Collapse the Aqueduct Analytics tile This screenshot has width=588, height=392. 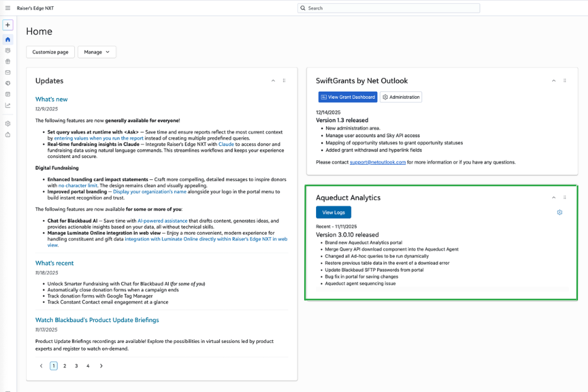[553, 198]
